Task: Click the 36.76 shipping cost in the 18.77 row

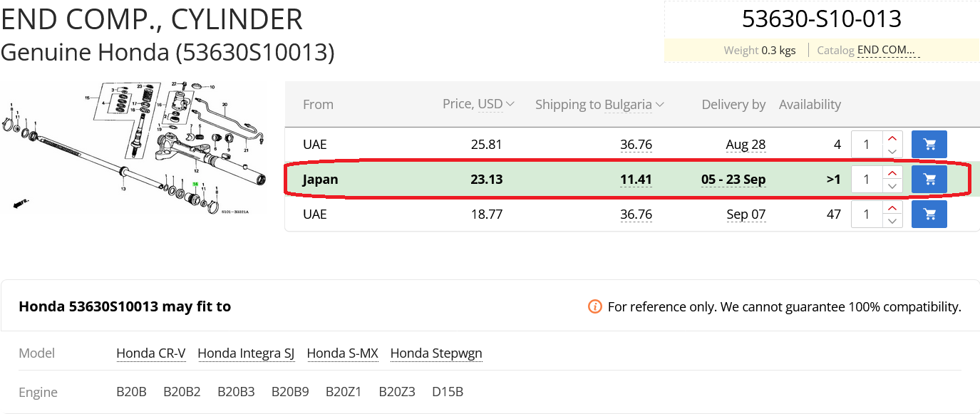Action: (x=636, y=214)
